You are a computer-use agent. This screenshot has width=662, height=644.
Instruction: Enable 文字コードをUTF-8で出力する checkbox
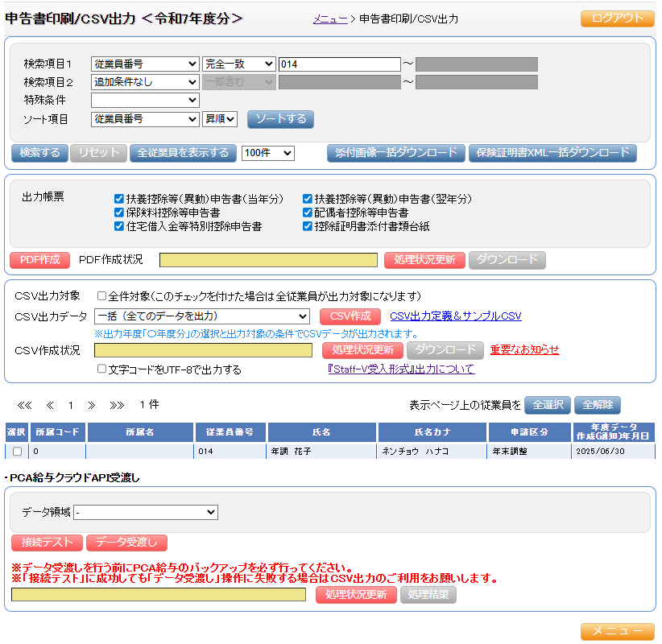point(101,369)
